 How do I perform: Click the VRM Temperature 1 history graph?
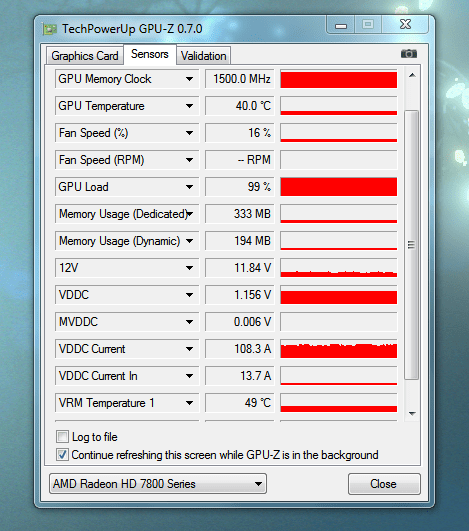339,403
